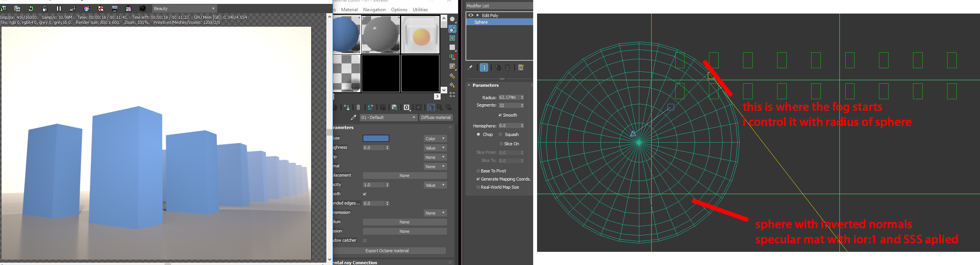Click Assign Material to Selection icon

click(x=347, y=107)
